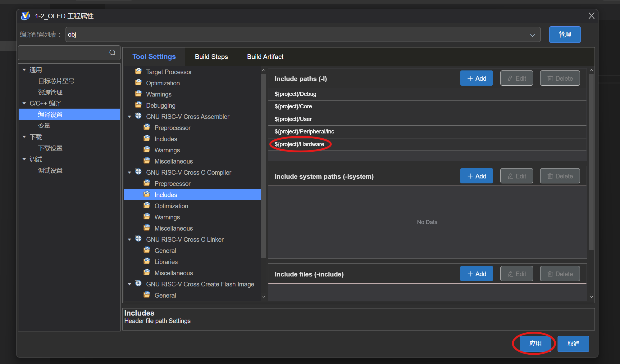Click the gear icon of GNU RISC-V Cross C Compiler
620x364 pixels.
139,172
